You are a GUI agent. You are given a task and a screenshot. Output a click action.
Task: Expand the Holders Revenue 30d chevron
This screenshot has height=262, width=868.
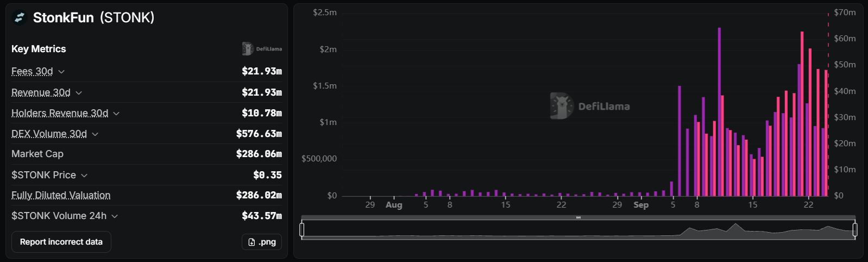[x=116, y=114]
